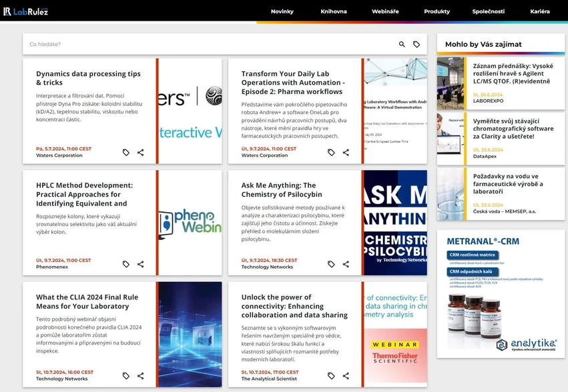
Task: Click 'LABOREXPO' source label in sidebar
Action: [488, 101]
